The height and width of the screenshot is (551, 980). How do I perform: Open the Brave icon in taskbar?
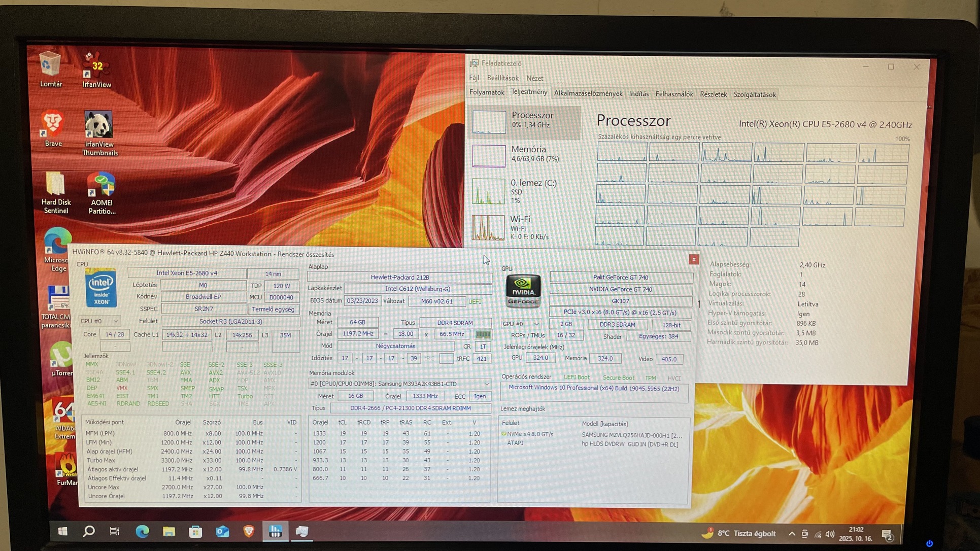click(x=249, y=531)
